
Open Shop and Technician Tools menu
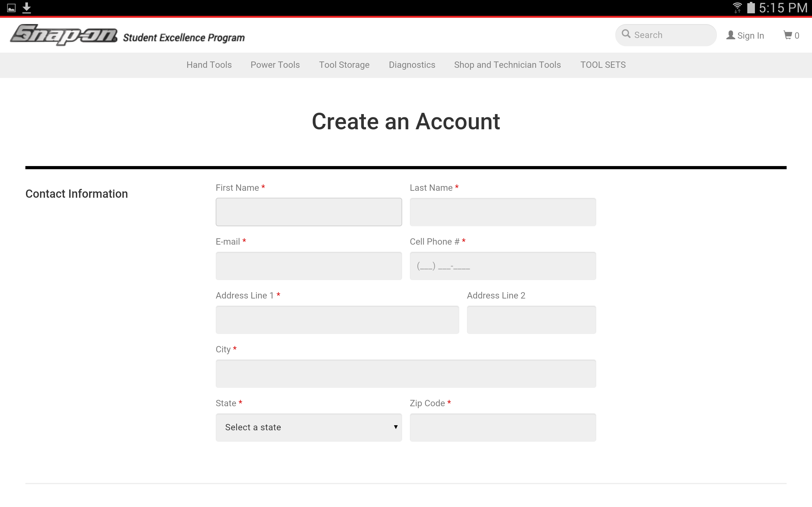click(x=507, y=65)
